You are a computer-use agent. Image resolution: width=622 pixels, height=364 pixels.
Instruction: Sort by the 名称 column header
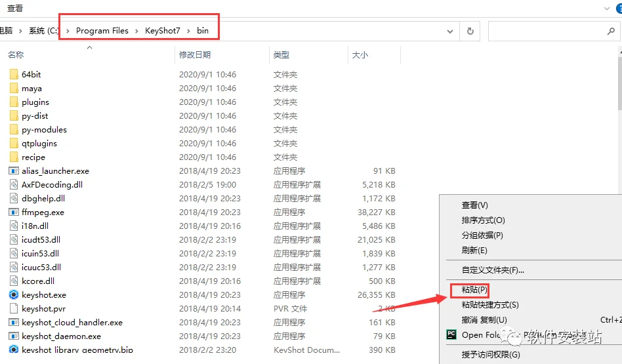point(16,54)
